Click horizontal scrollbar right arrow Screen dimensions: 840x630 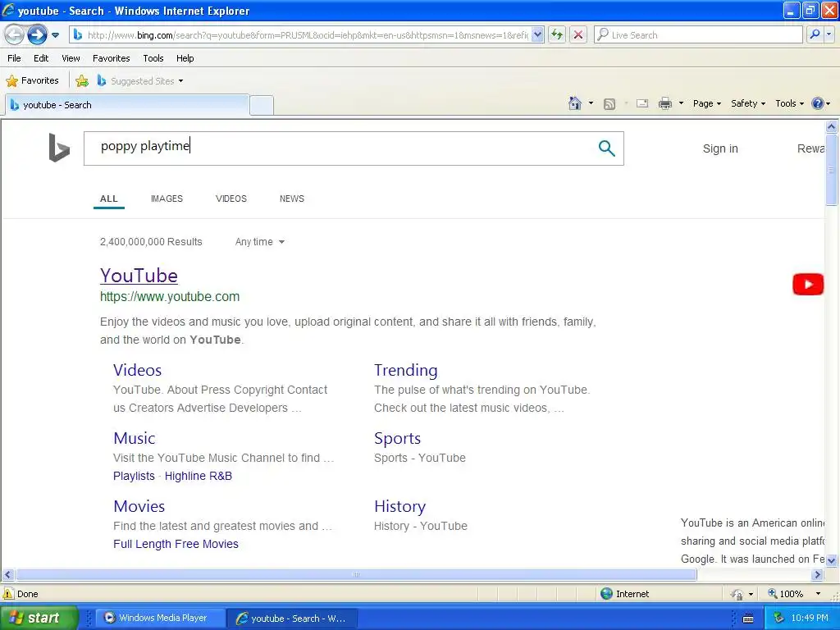pos(817,575)
